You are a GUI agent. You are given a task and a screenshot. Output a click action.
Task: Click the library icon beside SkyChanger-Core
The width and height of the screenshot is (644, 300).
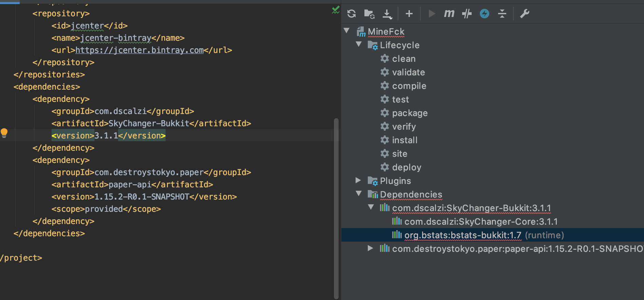click(397, 221)
